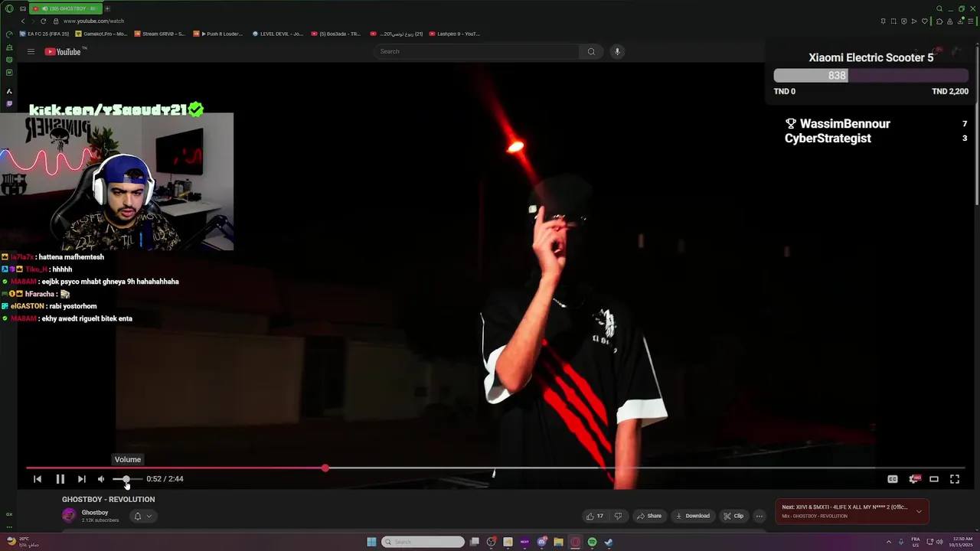The width and height of the screenshot is (980, 551).
Task: Open a new browser tab
Action: [107, 8]
